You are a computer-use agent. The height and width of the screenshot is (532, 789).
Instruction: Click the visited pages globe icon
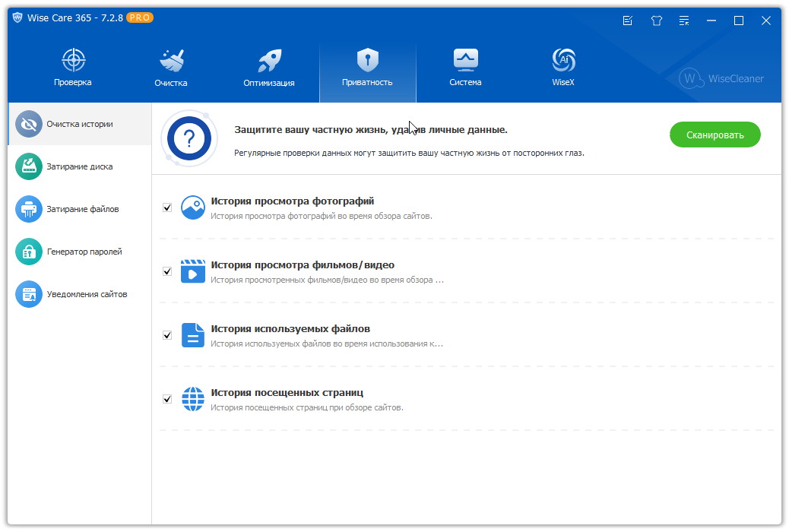(x=193, y=399)
